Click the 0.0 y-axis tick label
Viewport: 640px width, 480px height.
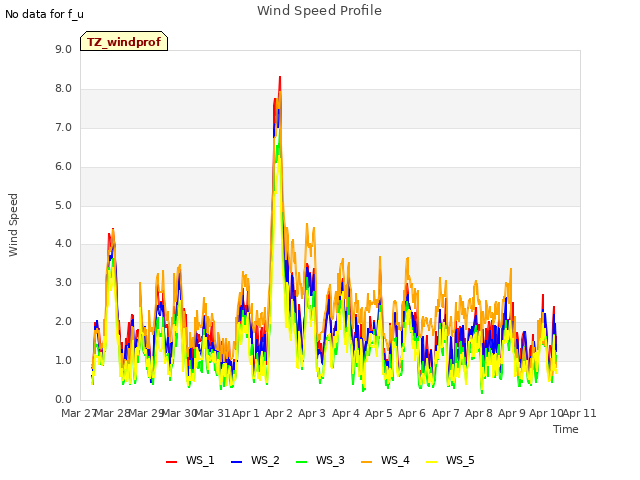(x=63, y=400)
